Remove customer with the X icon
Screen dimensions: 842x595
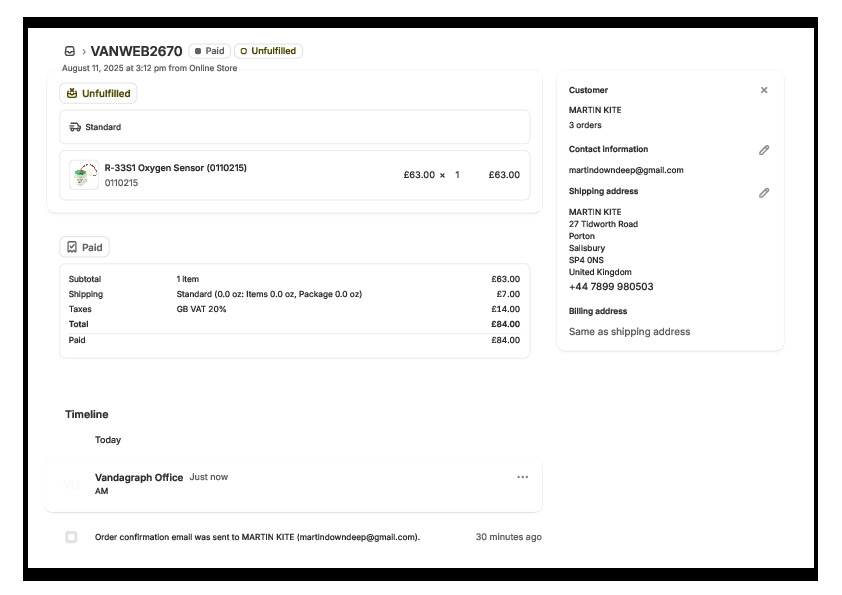[764, 90]
